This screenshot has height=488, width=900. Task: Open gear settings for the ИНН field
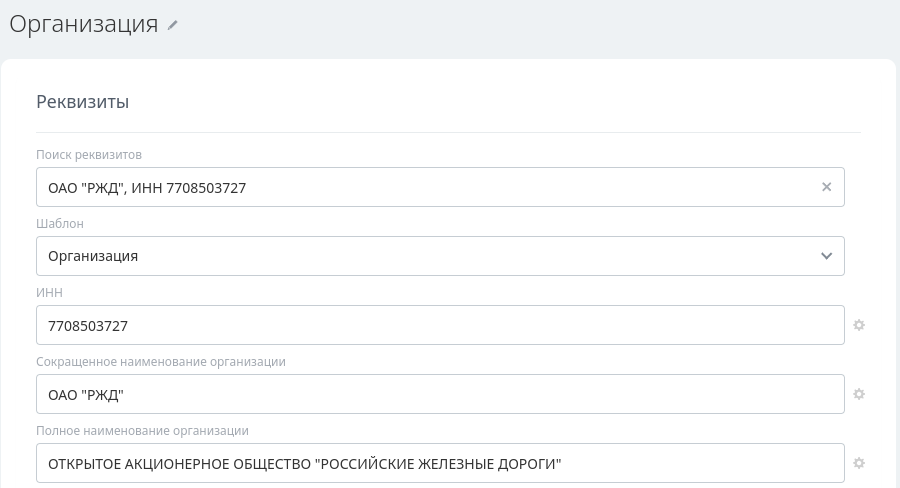point(859,325)
